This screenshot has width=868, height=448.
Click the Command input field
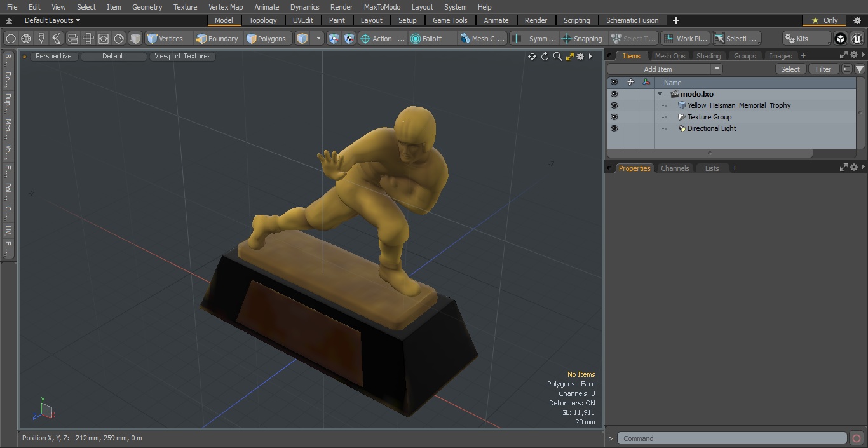[x=732, y=438]
